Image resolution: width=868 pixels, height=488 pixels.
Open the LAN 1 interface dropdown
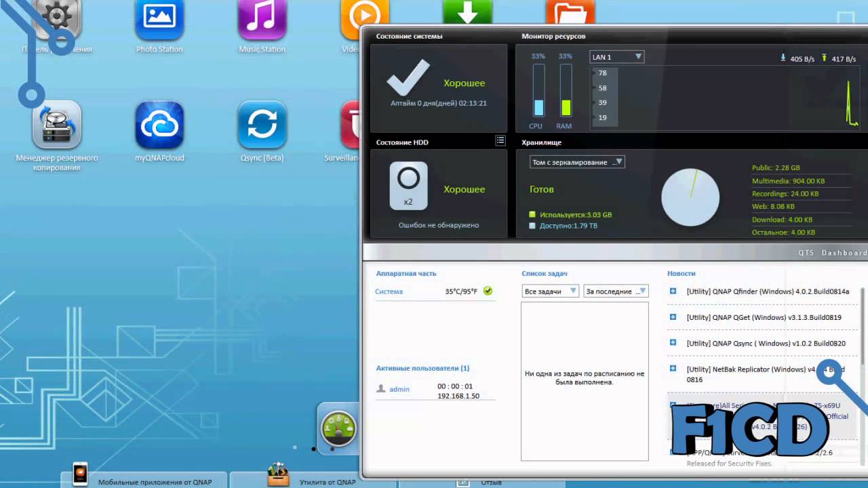point(616,57)
